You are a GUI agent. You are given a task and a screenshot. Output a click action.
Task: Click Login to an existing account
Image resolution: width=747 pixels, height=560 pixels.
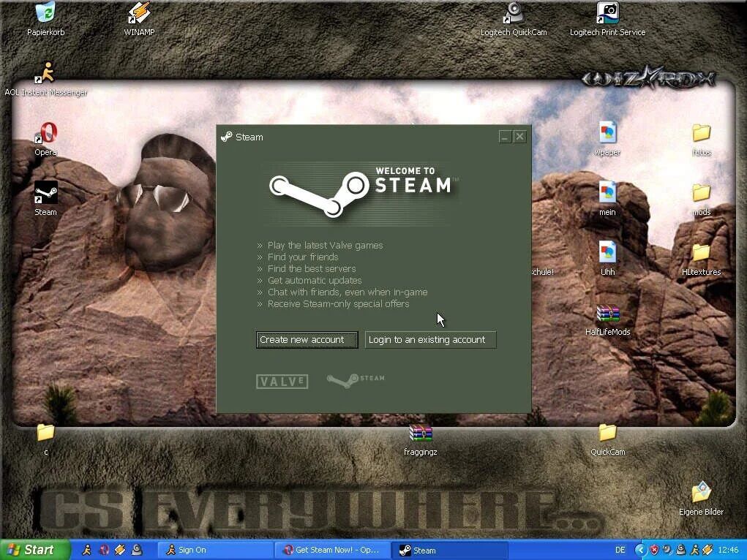click(430, 339)
